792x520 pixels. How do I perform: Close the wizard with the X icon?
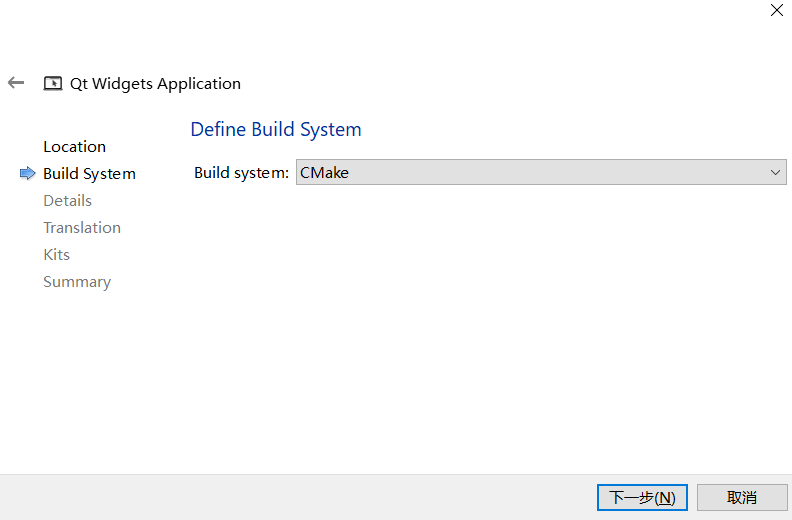[x=776, y=10]
